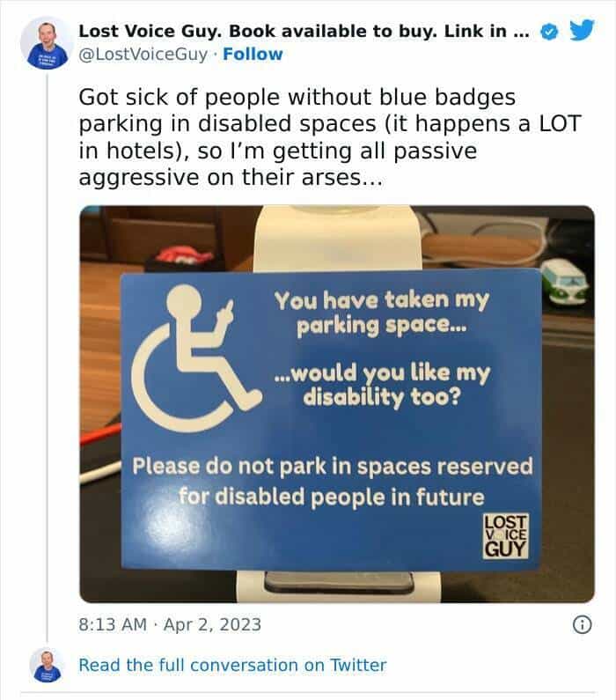Click the green camper van toy in photo

click(x=565, y=283)
